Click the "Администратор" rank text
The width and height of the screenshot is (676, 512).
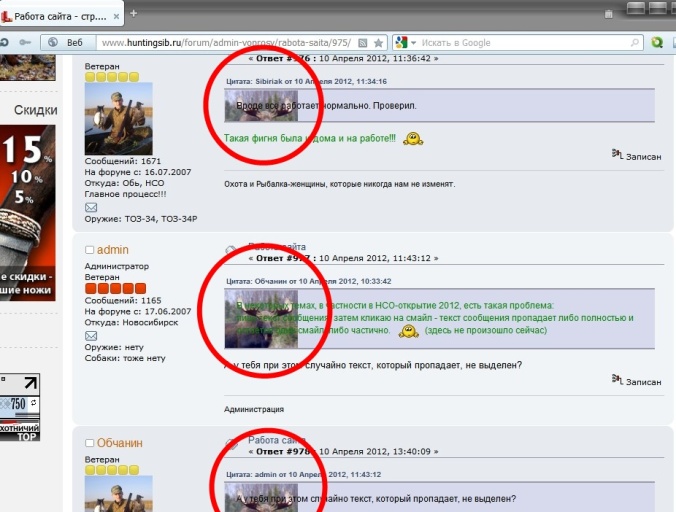tap(117, 266)
